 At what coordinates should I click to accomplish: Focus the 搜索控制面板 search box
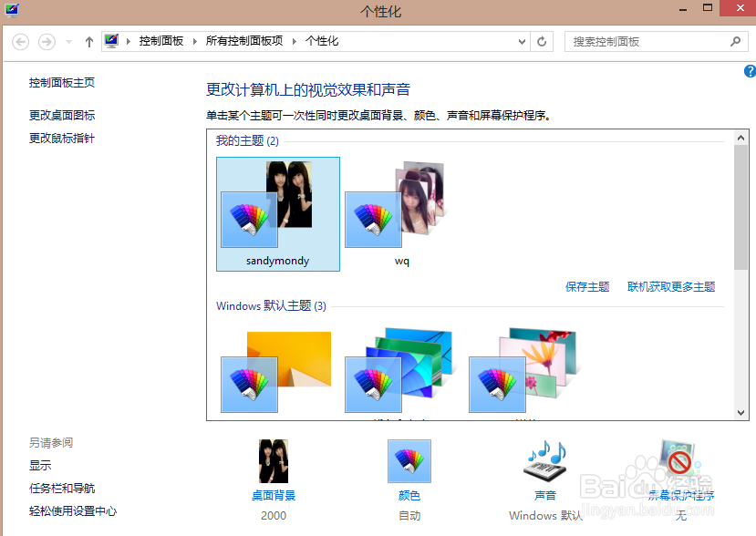[656, 42]
